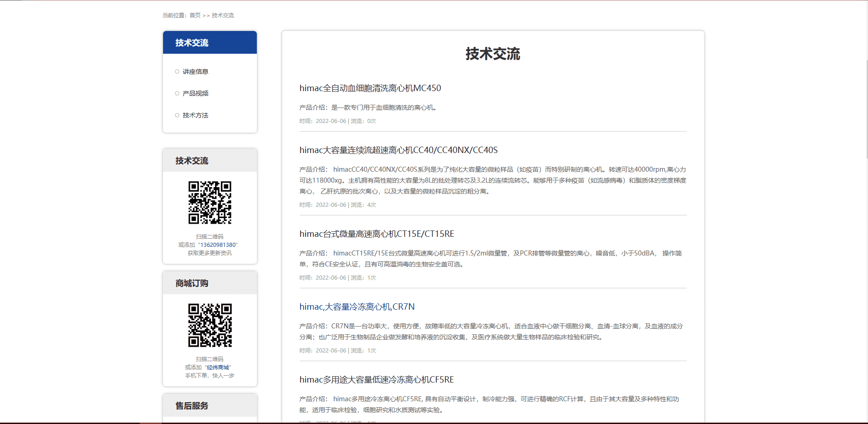Open article himac大容量连续流超速离心机CC40/CC40NX/CC40S

pos(398,150)
